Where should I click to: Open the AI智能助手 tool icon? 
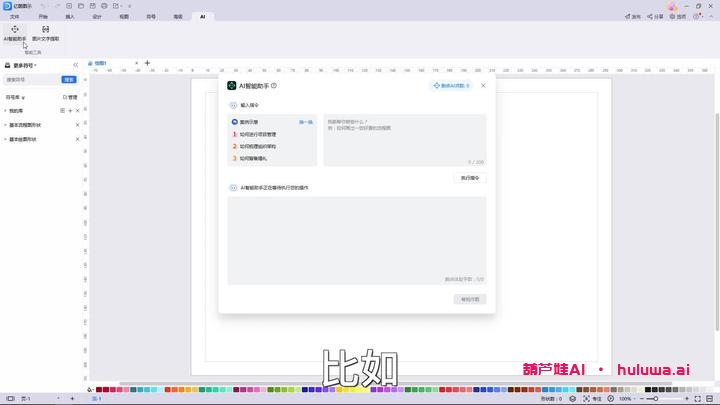[x=15, y=30]
